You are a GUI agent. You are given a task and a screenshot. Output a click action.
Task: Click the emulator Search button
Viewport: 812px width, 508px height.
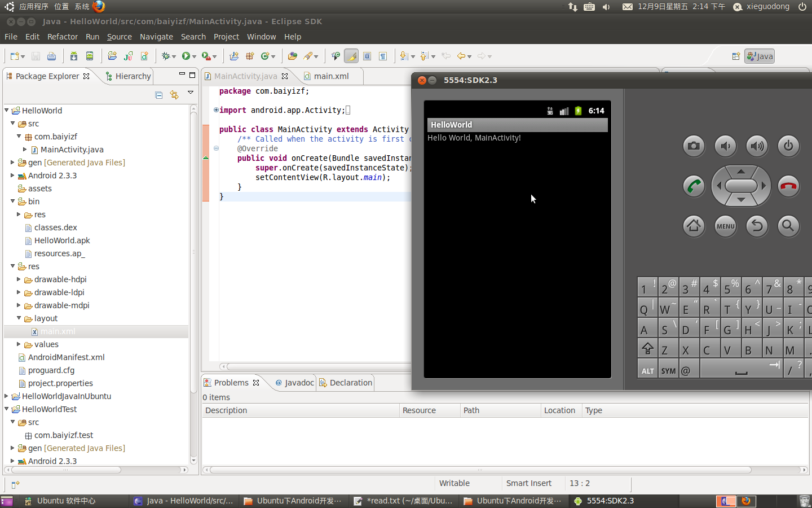(x=788, y=226)
